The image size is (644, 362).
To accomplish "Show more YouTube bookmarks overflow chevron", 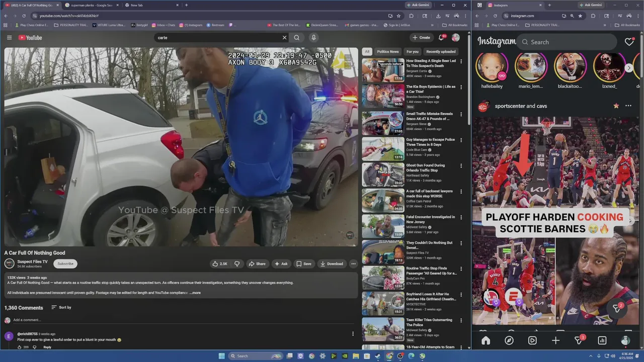I will click(432, 25).
